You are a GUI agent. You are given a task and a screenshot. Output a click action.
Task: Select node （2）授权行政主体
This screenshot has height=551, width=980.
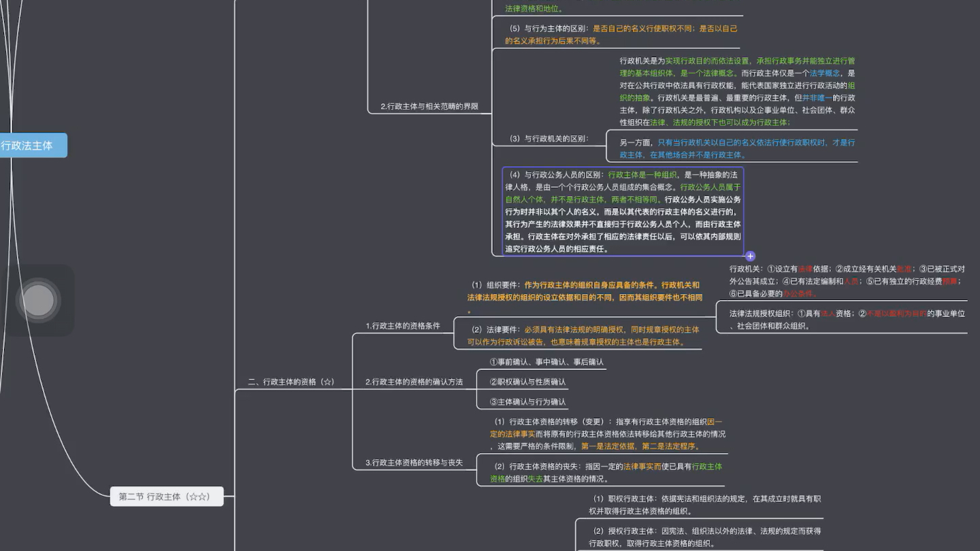coord(705,537)
